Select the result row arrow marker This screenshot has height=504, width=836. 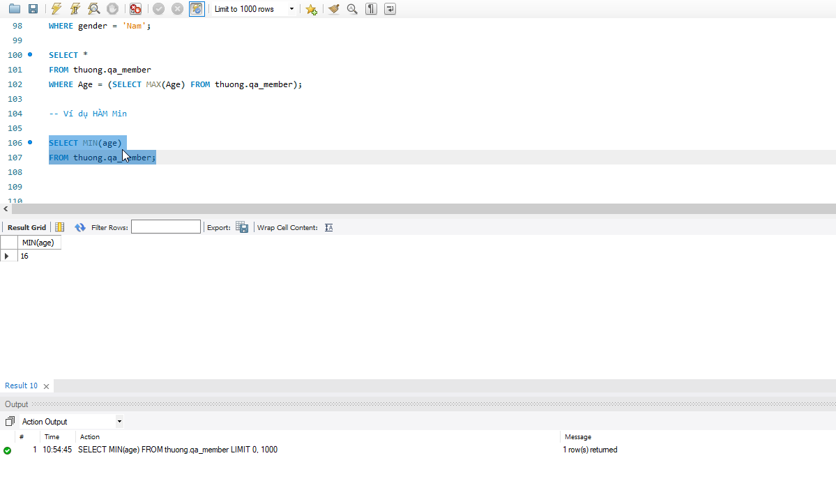[8, 257]
